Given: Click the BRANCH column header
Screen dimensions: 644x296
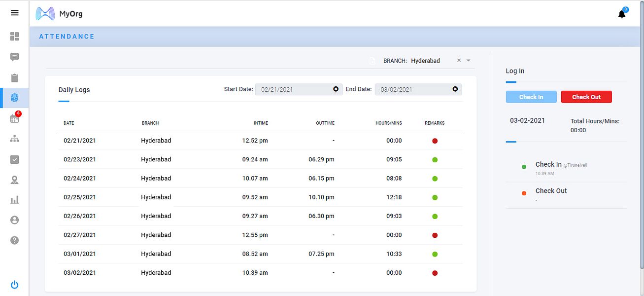Looking at the screenshot, I should (x=150, y=123).
